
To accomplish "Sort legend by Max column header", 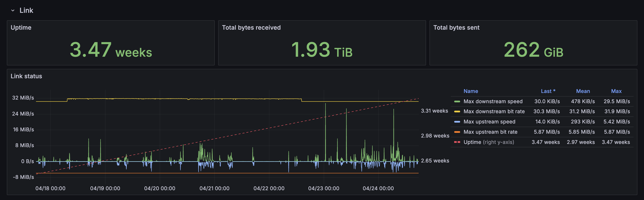I will [616, 91].
